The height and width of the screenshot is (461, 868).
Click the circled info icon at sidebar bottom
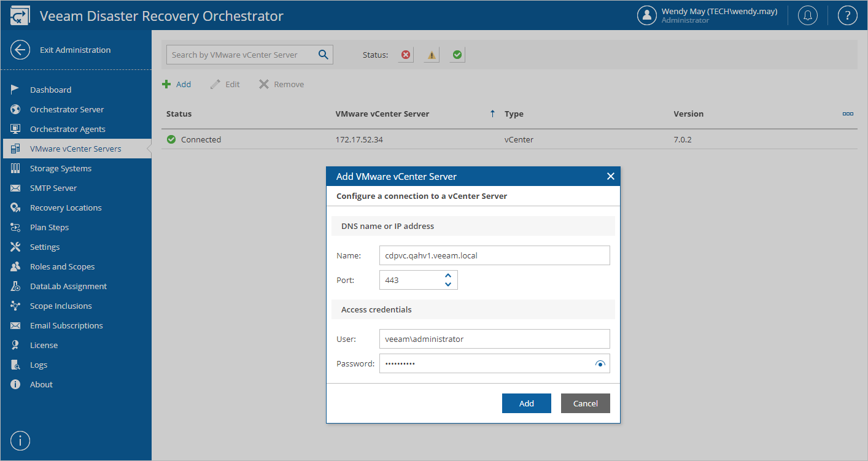[x=20, y=440]
